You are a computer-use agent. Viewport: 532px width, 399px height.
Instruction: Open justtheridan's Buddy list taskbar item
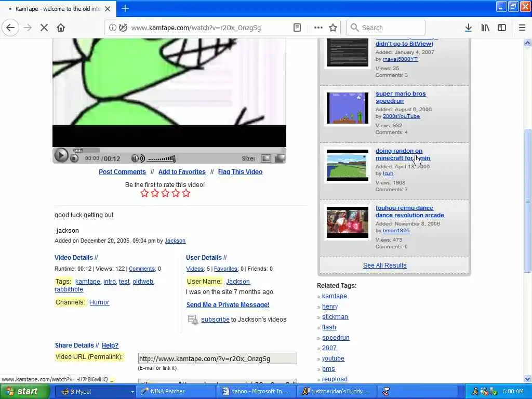pyautogui.click(x=337, y=392)
